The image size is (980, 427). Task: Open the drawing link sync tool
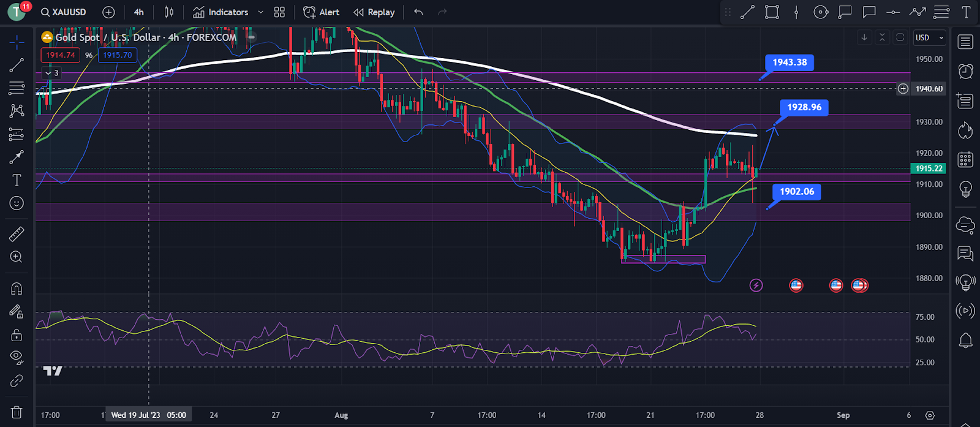point(17,381)
